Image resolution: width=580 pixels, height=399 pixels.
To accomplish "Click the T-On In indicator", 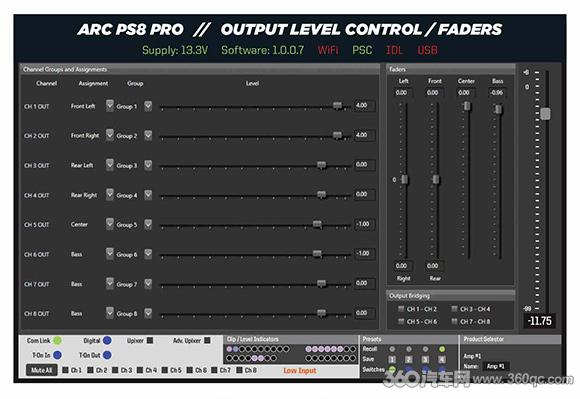I will point(57,355).
